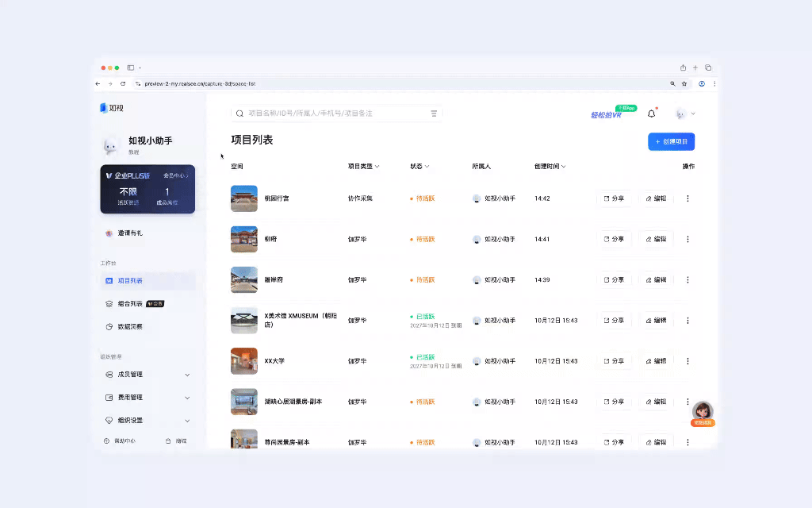Show the tab overview icon
The image size is (812, 508).
(708, 67)
